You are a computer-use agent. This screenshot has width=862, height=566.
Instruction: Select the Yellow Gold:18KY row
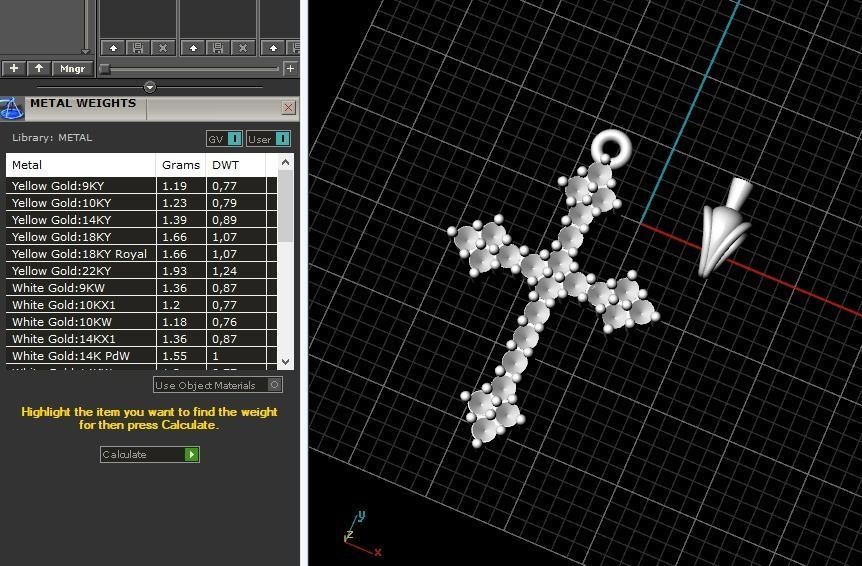pos(141,237)
